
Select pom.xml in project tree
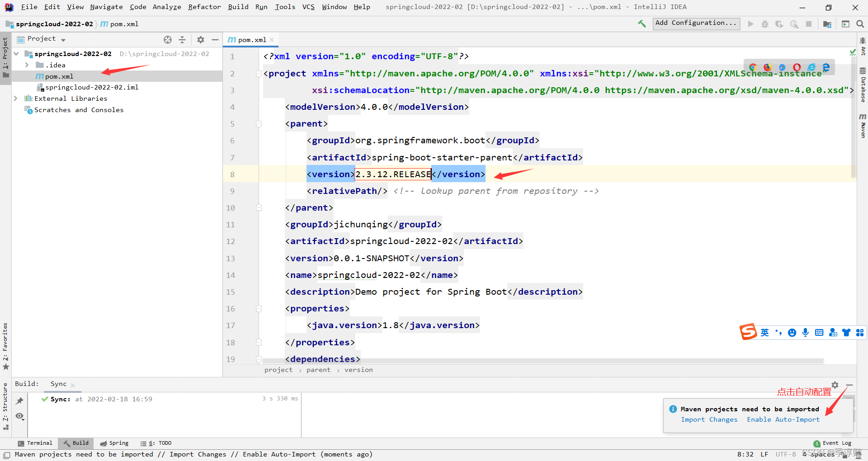59,76
